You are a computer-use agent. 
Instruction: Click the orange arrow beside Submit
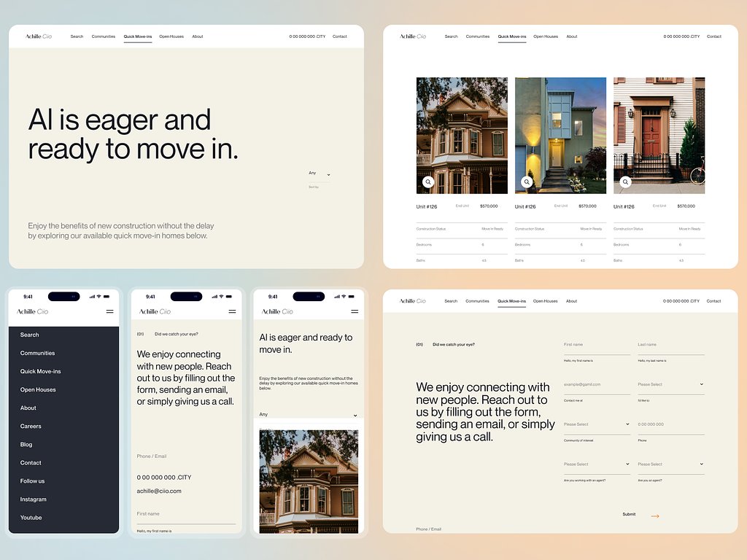coord(655,515)
